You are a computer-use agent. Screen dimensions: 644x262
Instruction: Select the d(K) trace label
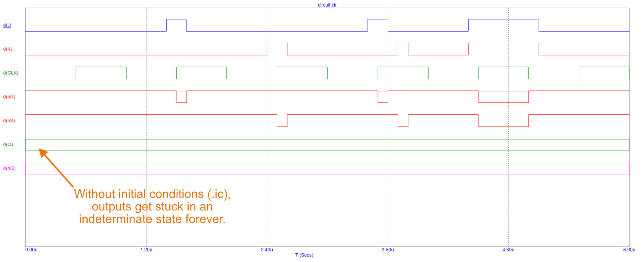click(x=8, y=49)
